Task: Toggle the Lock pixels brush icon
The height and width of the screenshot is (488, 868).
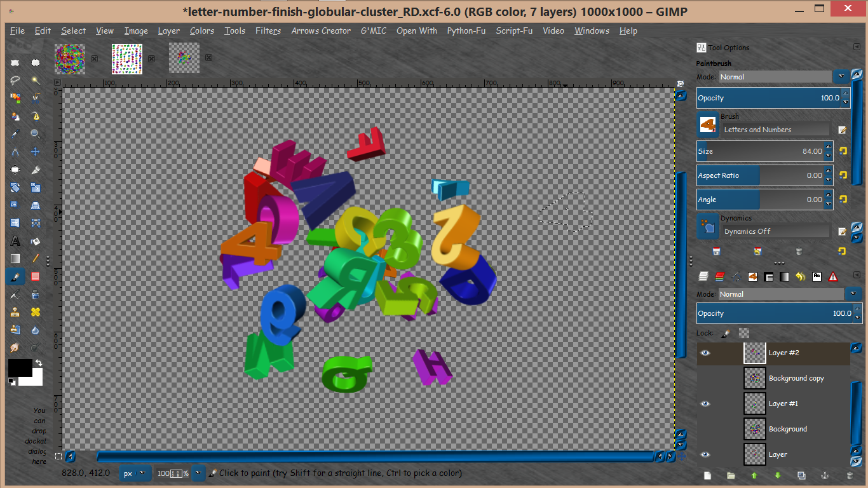Action: point(726,333)
